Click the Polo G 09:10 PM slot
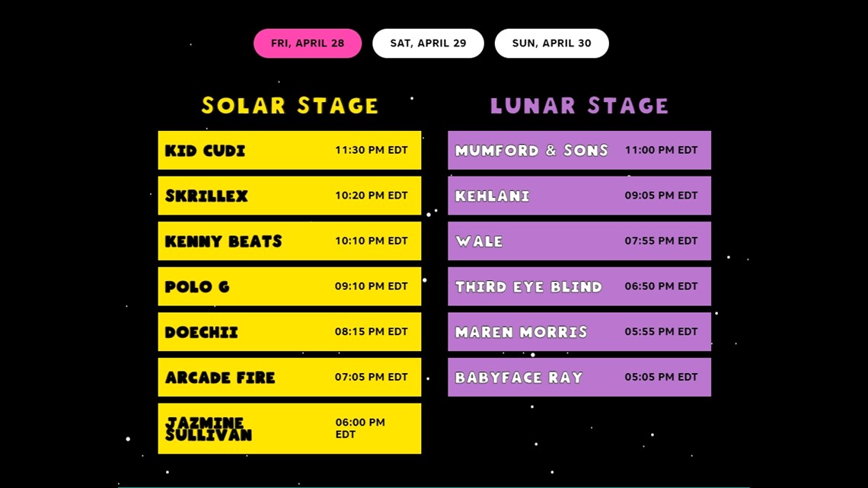 tap(289, 286)
